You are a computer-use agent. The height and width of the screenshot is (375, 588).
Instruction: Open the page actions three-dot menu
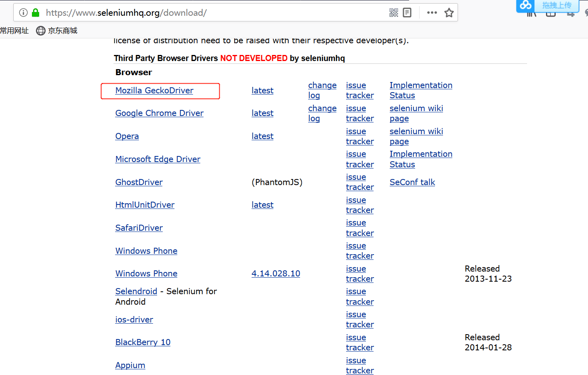(432, 13)
